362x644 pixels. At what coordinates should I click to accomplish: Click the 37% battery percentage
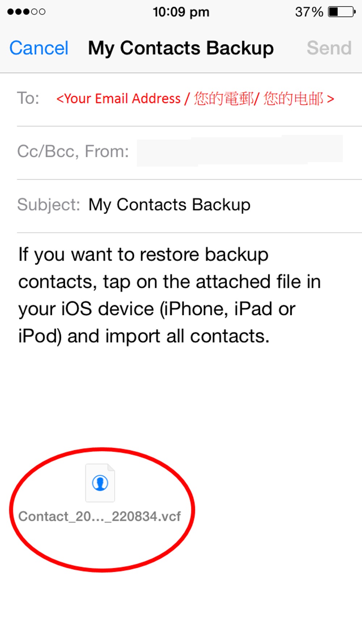(x=309, y=12)
